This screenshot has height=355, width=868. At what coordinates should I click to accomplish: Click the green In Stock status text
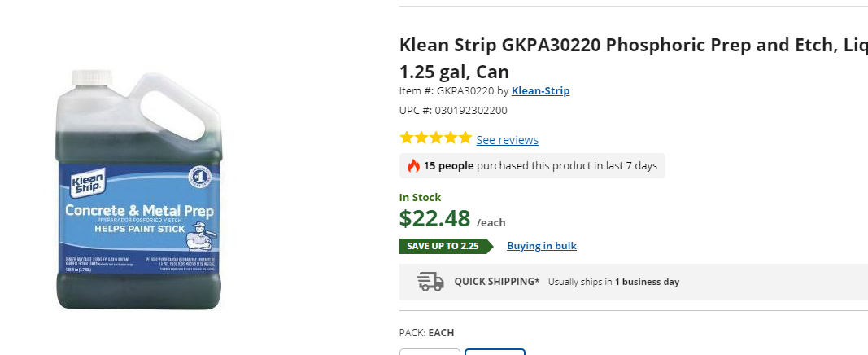coord(420,197)
